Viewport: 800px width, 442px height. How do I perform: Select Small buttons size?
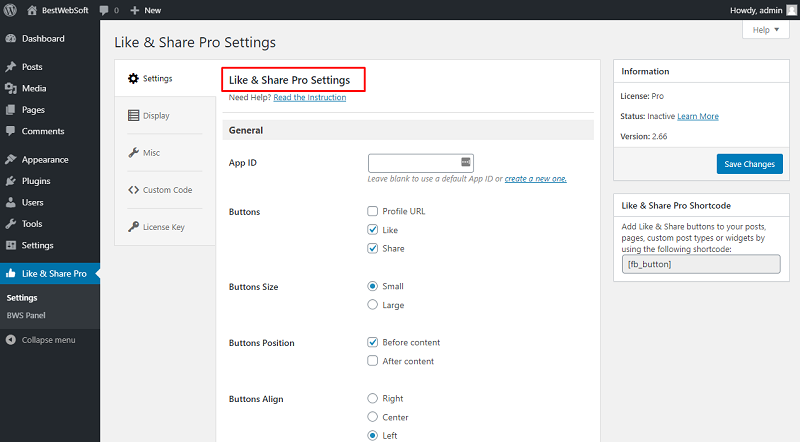(372, 286)
